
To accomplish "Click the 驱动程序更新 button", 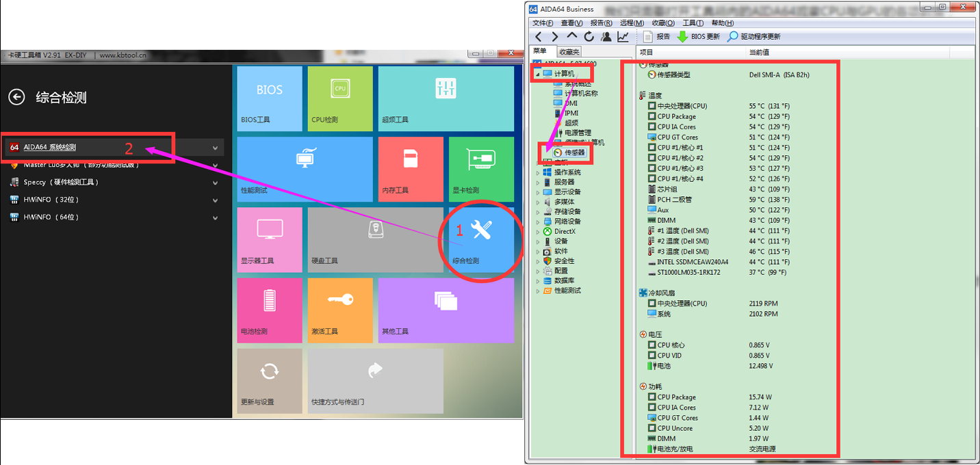I will [754, 37].
